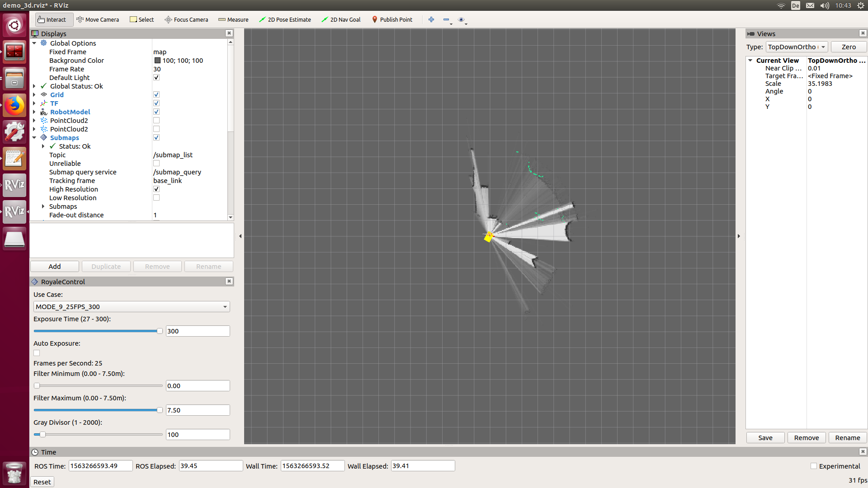Close the Displays panel
Image resolution: width=868 pixels, height=488 pixels.
click(229, 33)
